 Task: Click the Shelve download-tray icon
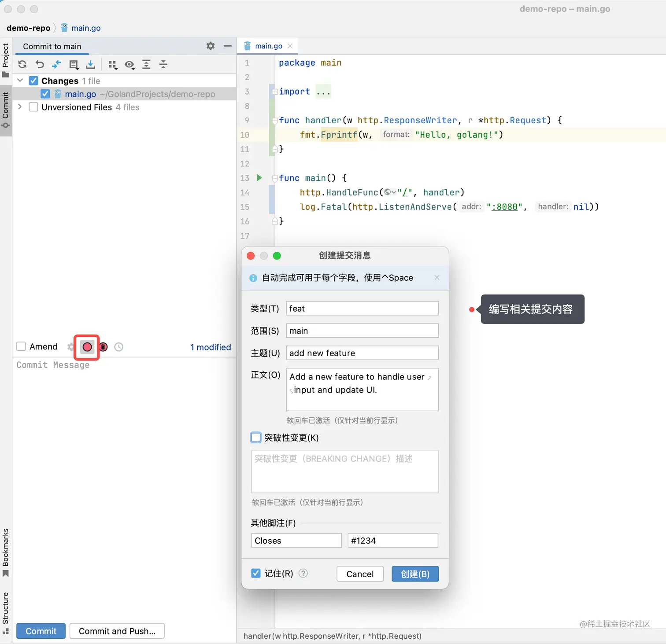90,65
